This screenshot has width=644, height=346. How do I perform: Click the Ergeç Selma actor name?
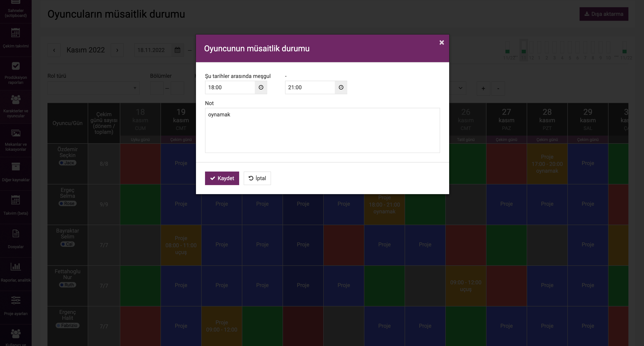click(68, 193)
